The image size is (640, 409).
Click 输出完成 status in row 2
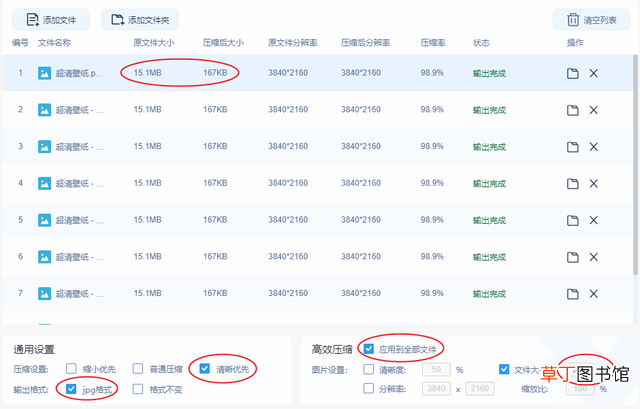pyautogui.click(x=489, y=110)
